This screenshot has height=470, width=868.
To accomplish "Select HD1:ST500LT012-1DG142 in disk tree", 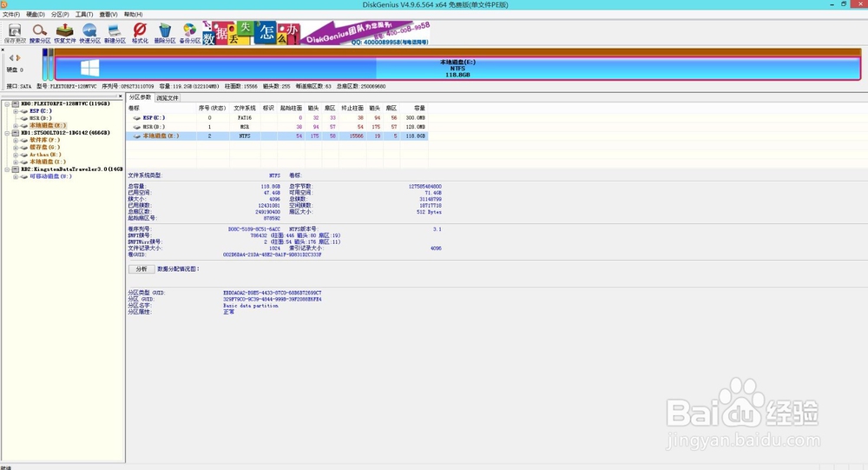I will point(65,133).
